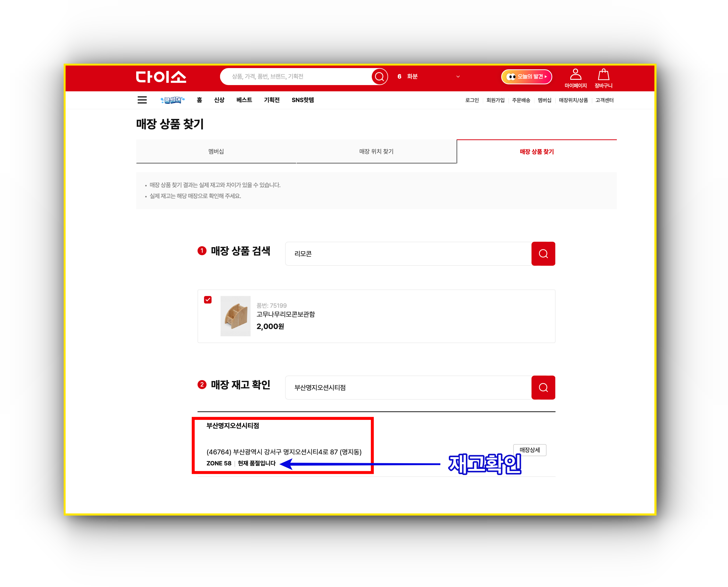The height and width of the screenshot is (587, 728).
Task: Click the 매장상세 button
Action: click(x=530, y=450)
